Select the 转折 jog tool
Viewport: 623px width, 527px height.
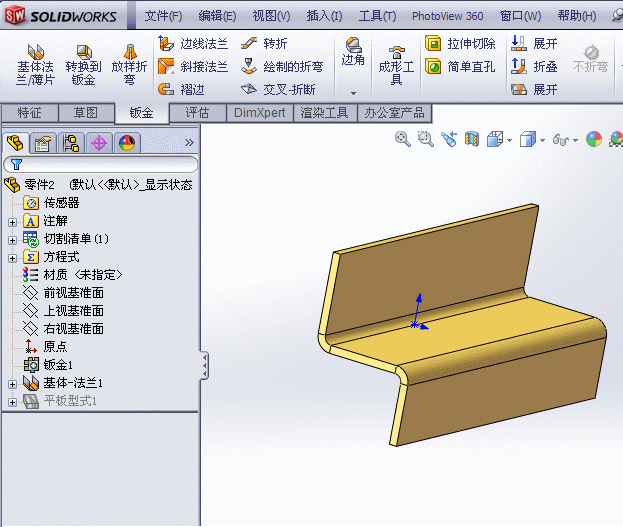point(264,43)
